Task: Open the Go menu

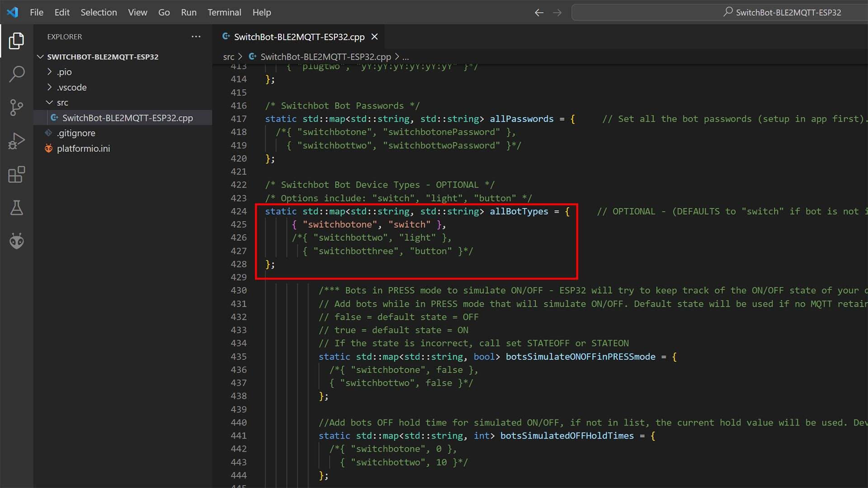Action: [164, 12]
